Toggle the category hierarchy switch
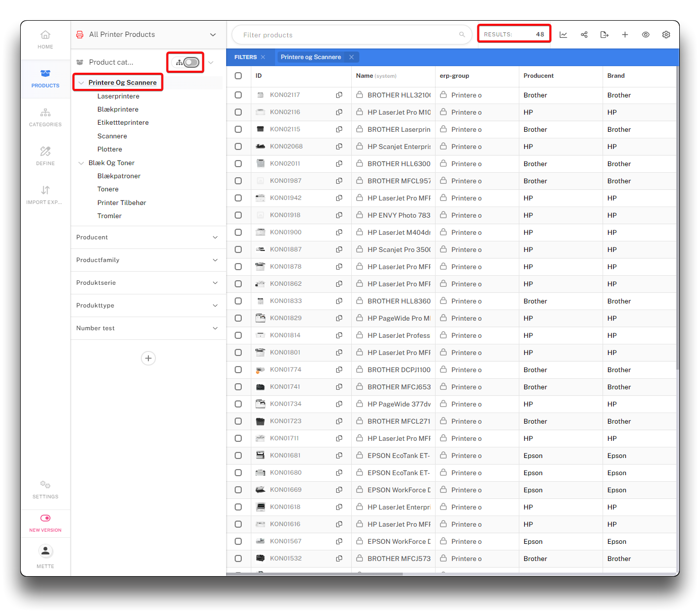The height and width of the screenshot is (613, 700). point(191,62)
